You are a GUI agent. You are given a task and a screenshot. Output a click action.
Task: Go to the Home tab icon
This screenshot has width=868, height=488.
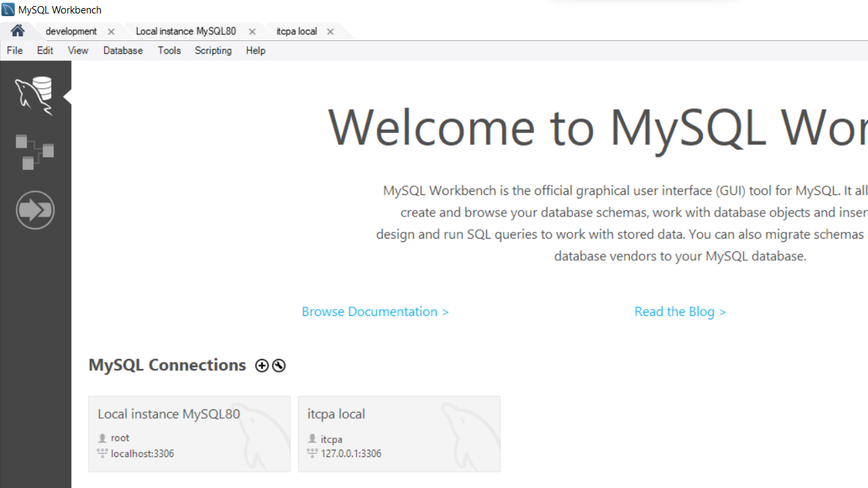(x=18, y=31)
